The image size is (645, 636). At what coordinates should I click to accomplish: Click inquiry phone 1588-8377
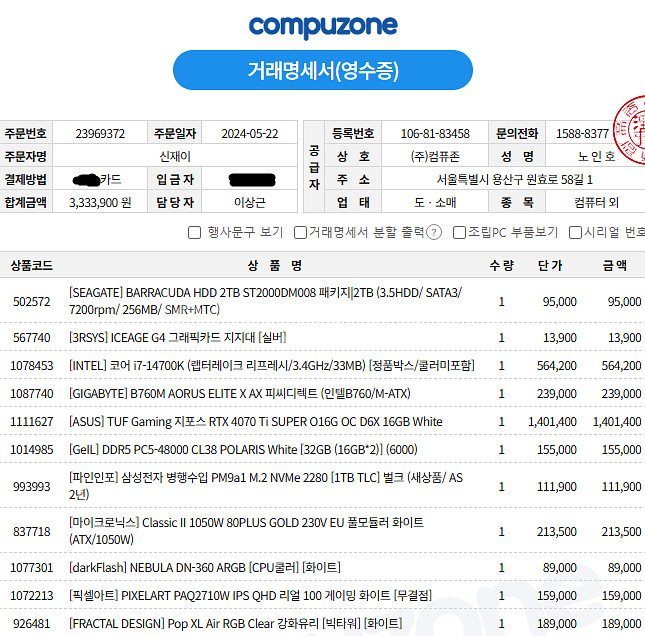(582, 134)
